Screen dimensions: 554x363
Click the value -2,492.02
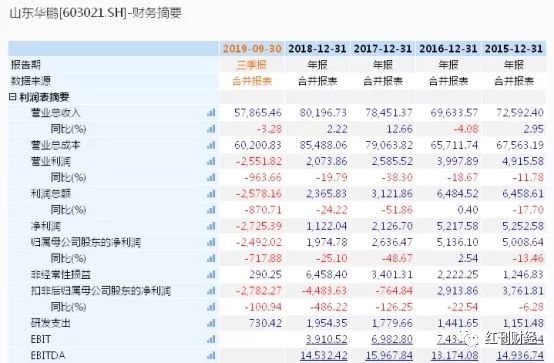pyautogui.click(x=259, y=242)
